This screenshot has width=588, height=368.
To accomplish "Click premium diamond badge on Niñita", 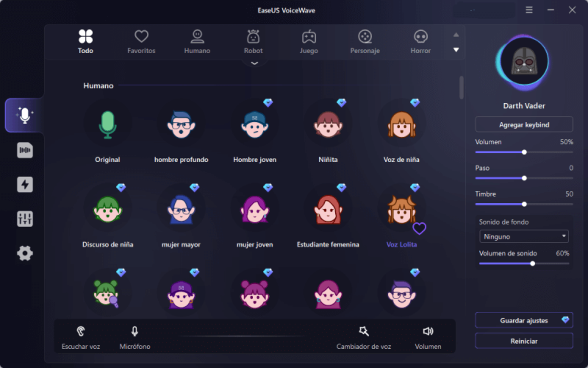I will (341, 102).
